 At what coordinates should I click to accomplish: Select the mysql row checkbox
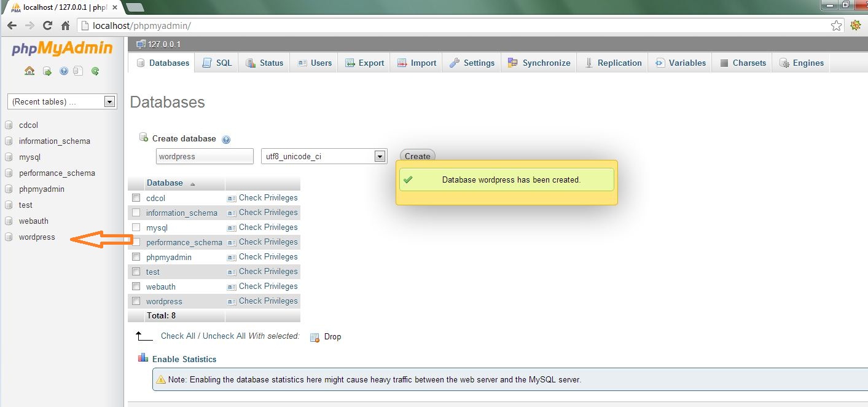(x=136, y=227)
